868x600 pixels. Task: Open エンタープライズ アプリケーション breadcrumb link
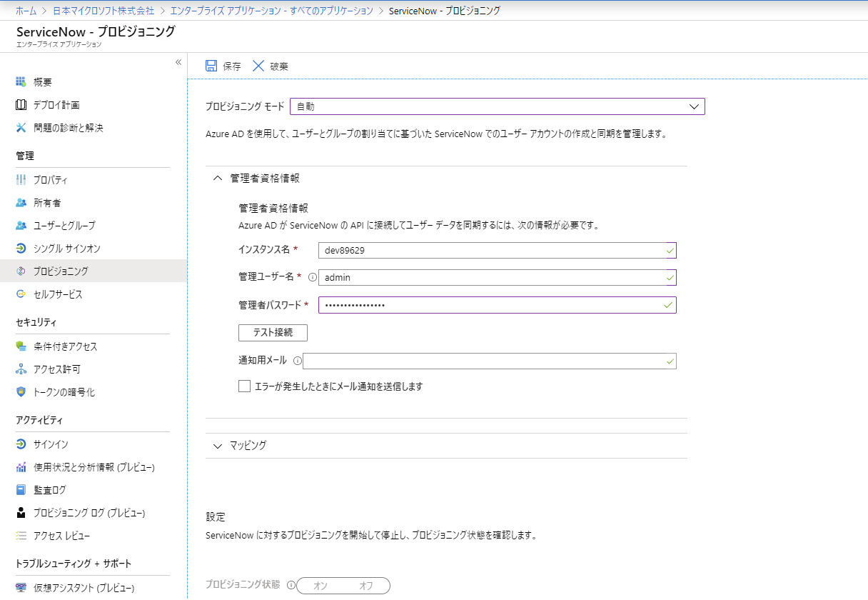(271, 11)
